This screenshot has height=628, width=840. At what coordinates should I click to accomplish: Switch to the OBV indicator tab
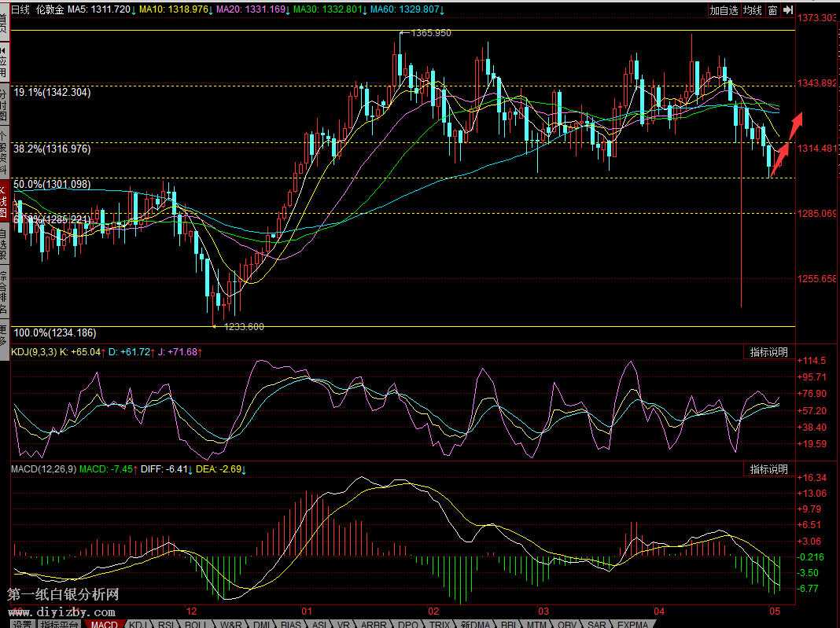tap(567, 624)
